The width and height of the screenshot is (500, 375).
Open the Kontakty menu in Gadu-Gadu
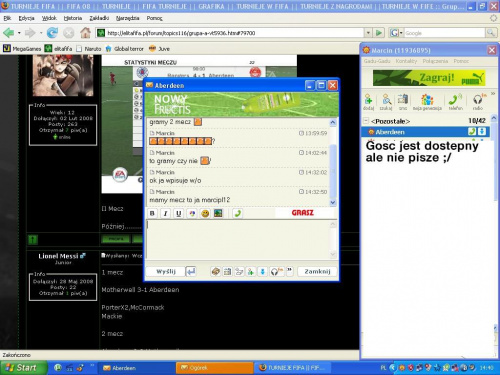click(406, 61)
